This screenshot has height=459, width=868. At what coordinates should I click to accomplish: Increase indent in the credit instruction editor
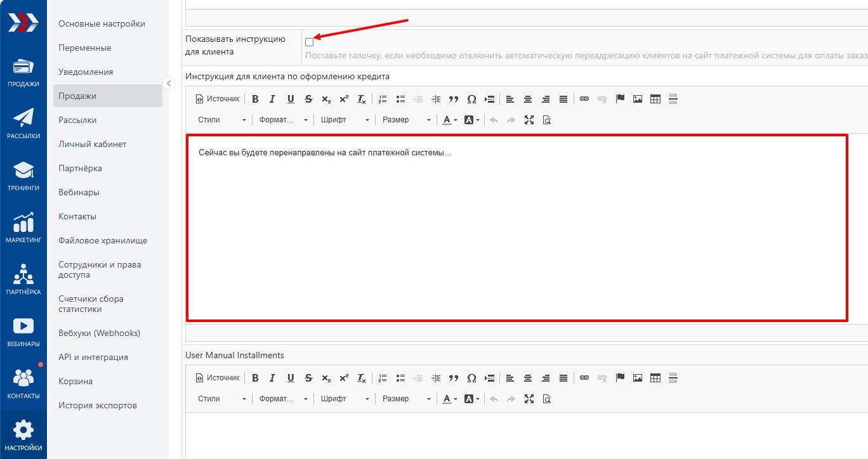tap(436, 99)
